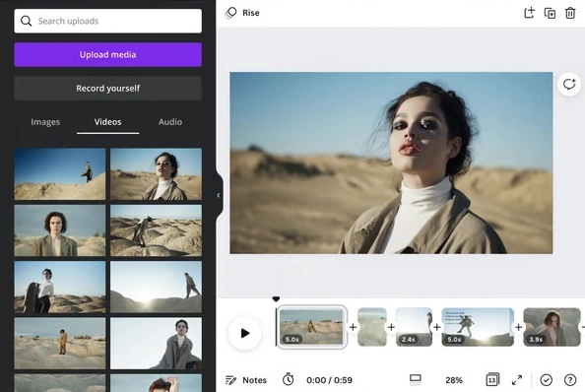
Task: Select the untimed second timeline clip
Action: point(372,327)
